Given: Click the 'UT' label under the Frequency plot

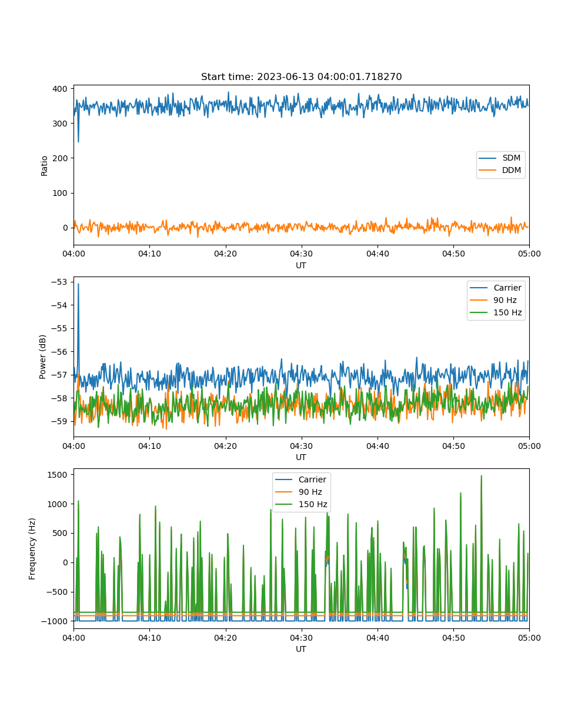Looking at the screenshot, I should (x=301, y=649).
